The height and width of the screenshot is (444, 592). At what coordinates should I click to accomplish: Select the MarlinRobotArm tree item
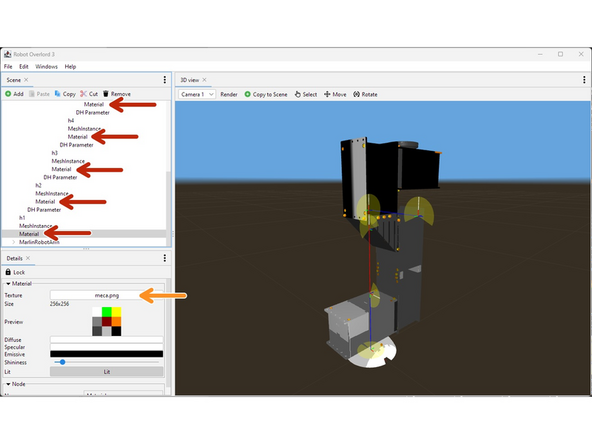coord(39,242)
